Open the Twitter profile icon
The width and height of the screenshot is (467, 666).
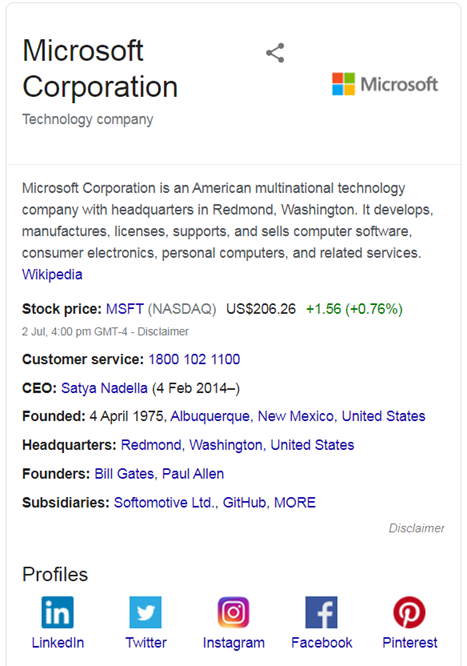click(x=145, y=612)
